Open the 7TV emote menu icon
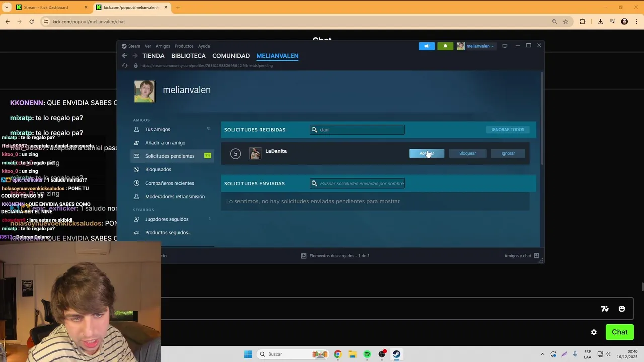 click(x=605, y=309)
